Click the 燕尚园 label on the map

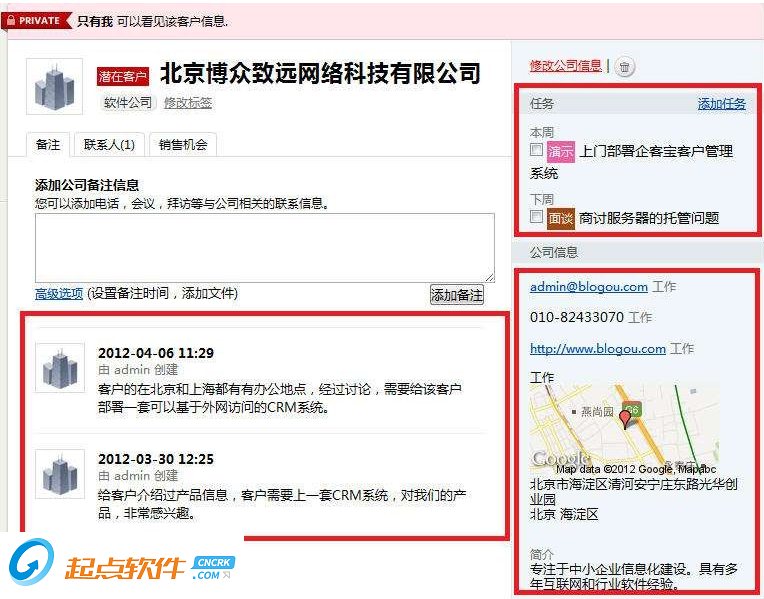click(597, 412)
